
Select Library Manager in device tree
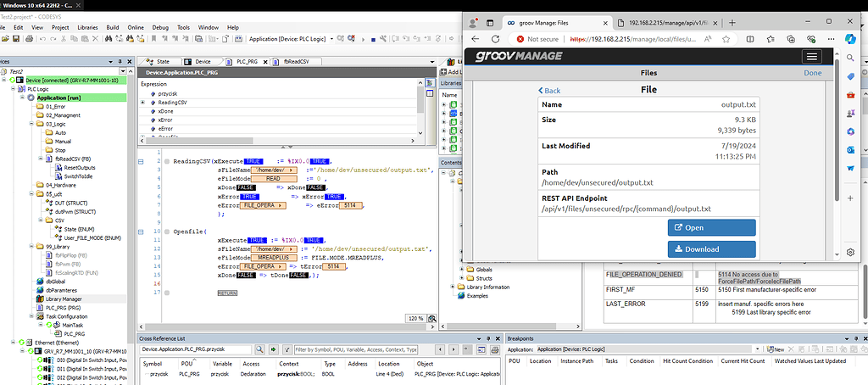[x=64, y=299]
